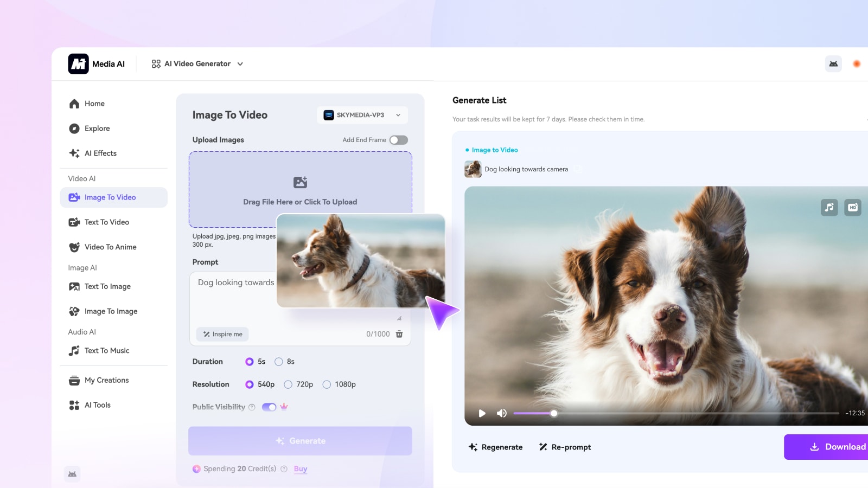Viewport: 868px width, 488px height.
Task: Click 'Dog looking towards camera' prompt text
Action: 526,169
